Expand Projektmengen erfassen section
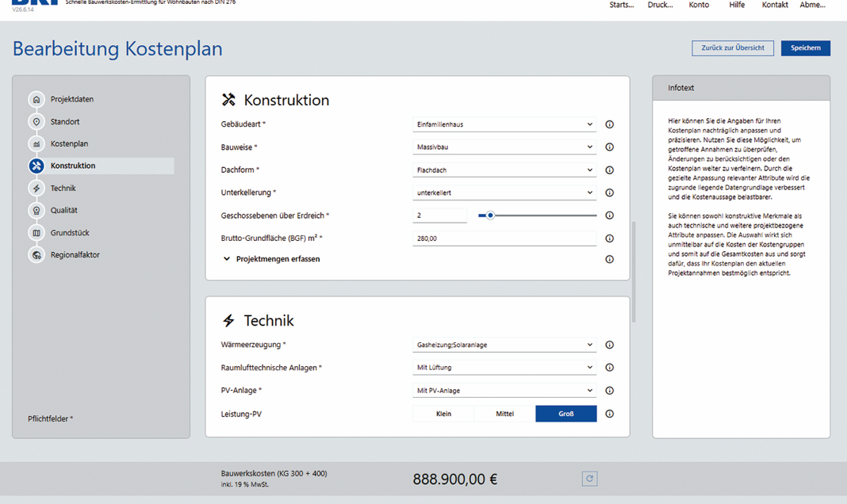Image resolution: width=847 pixels, height=504 pixels. 271,260
